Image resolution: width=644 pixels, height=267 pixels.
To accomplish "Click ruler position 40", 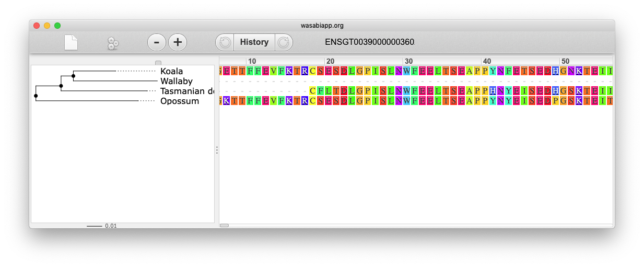I will click(x=487, y=61).
